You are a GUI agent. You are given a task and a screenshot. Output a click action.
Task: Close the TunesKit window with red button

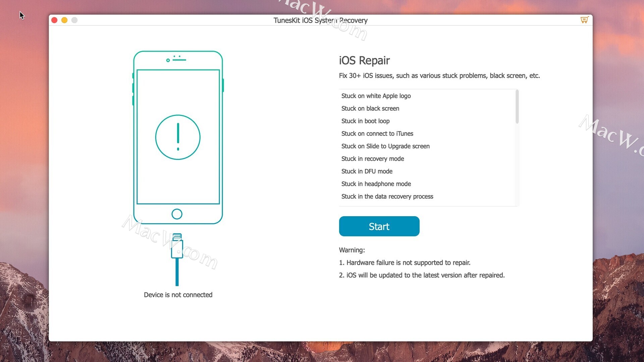click(x=54, y=20)
